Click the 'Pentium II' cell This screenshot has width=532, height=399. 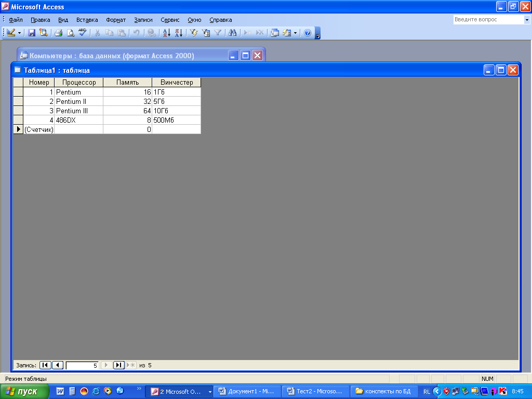pos(79,101)
